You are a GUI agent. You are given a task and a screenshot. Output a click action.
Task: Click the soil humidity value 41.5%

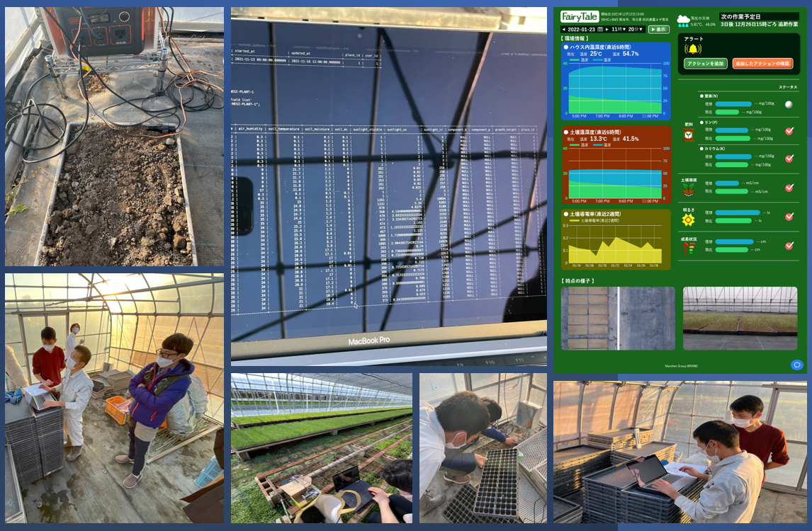tap(630, 139)
